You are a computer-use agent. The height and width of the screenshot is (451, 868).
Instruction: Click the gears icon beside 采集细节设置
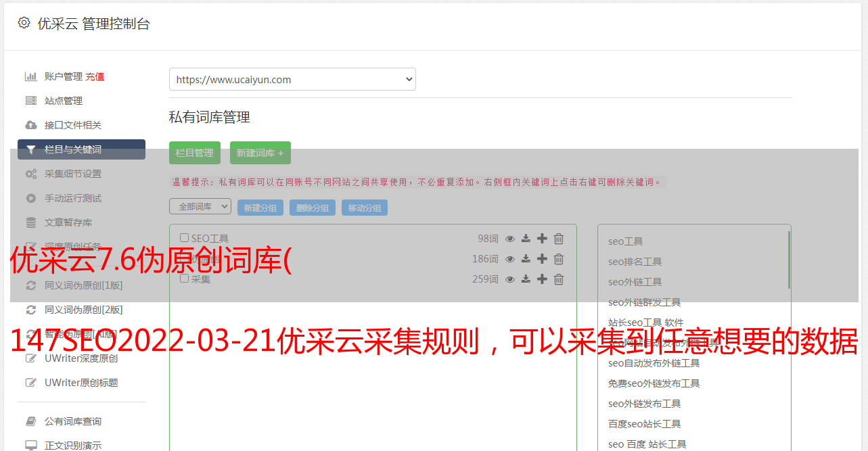[x=31, y=174]
